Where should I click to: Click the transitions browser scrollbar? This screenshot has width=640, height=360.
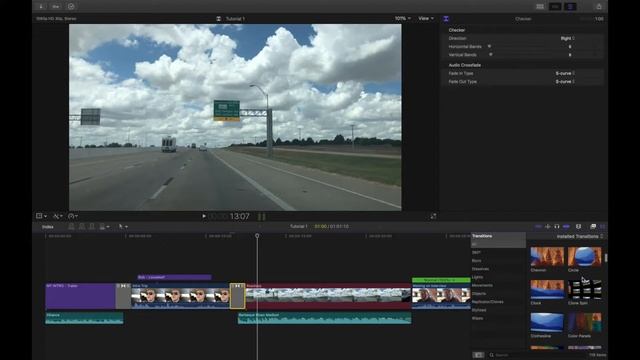coord(606,258)
